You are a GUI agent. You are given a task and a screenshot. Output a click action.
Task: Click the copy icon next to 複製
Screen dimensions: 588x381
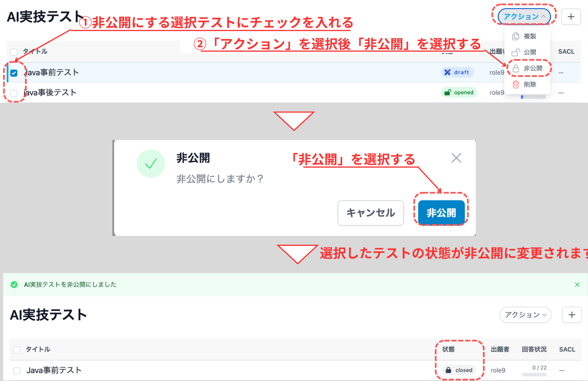(515, 36)
